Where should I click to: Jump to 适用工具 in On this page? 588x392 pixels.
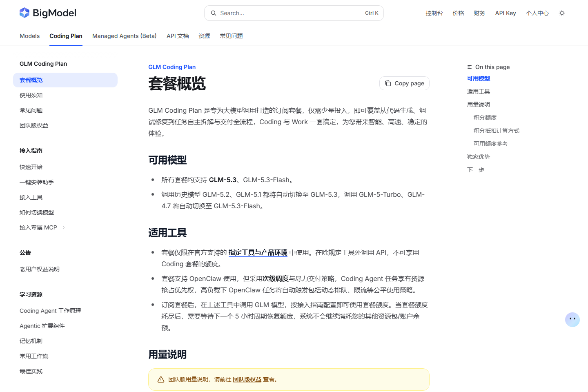479,91
